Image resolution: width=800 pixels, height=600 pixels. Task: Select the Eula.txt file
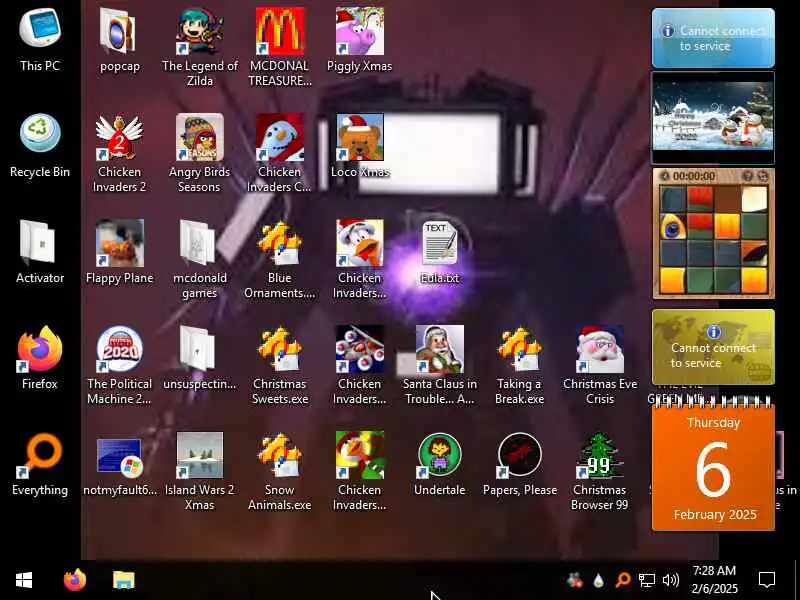tap(440, 252)
